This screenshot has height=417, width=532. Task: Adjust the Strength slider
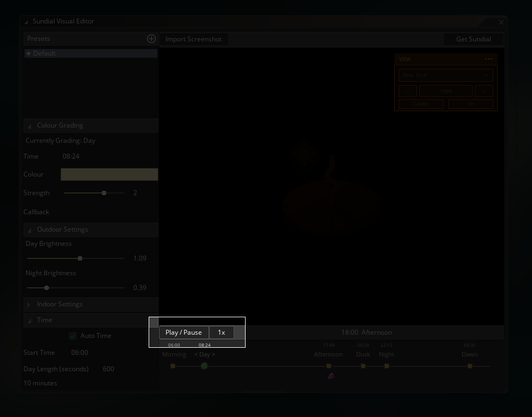pyautogui.click(x=94, y=193)
